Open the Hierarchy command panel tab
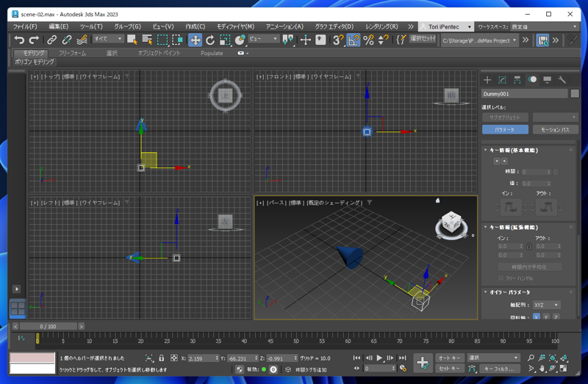The width and height of the screenshot is (588, 384). 517,80
